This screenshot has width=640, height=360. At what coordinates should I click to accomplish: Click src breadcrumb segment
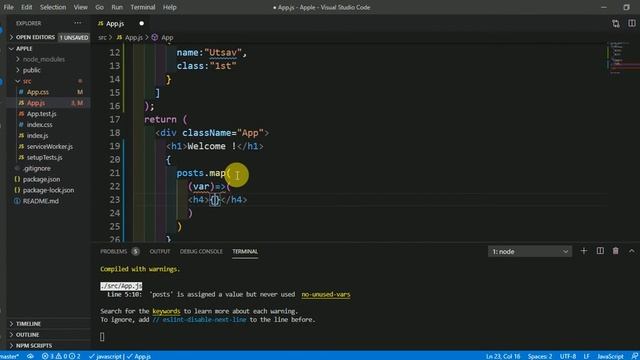(x=102, y=38)
